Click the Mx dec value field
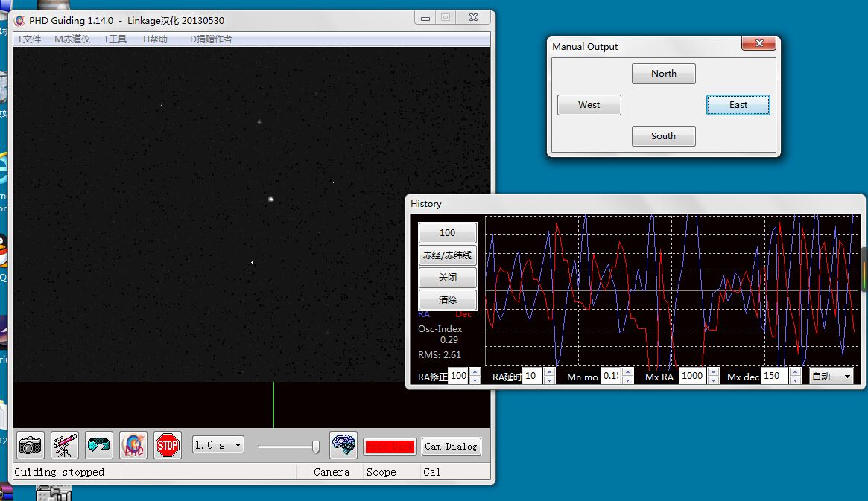Viewport: 868px width, 501px height. 775,376
